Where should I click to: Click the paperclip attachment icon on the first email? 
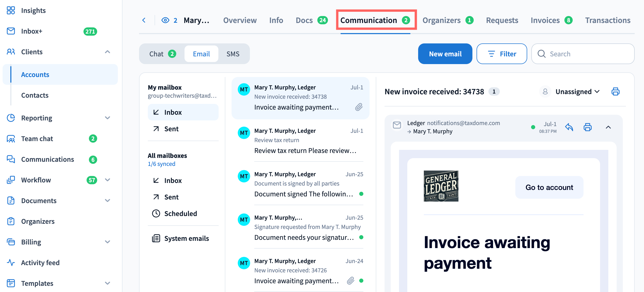(359, 107)
